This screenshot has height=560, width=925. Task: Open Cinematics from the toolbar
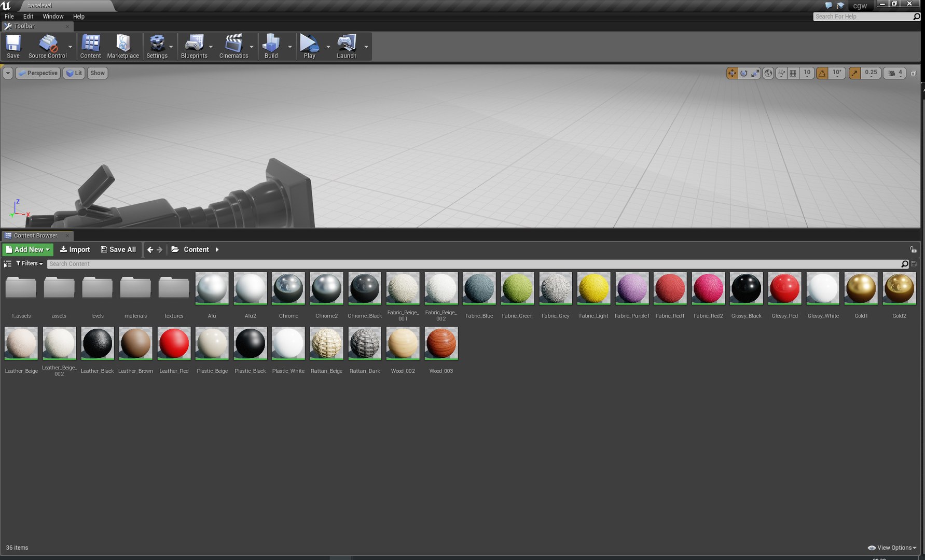pos(233,46)
